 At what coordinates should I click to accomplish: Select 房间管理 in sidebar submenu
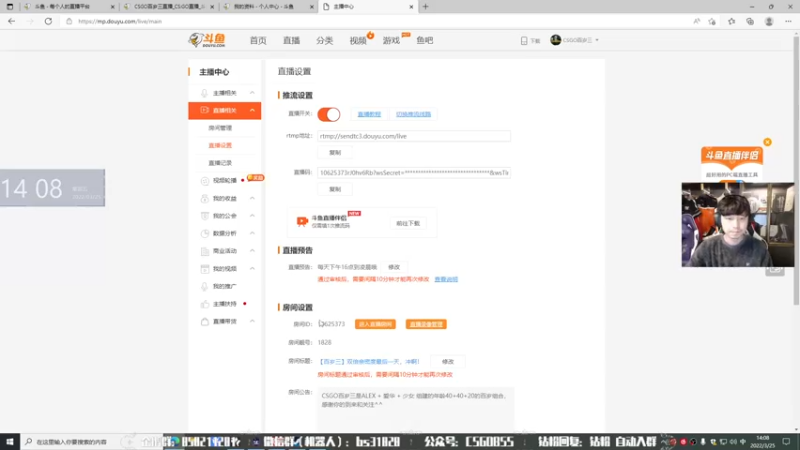pyautogui.click(x=220, y=128)
